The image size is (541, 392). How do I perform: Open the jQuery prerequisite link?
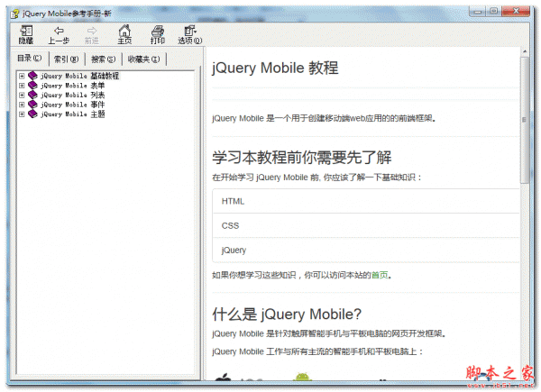(234, 250)
